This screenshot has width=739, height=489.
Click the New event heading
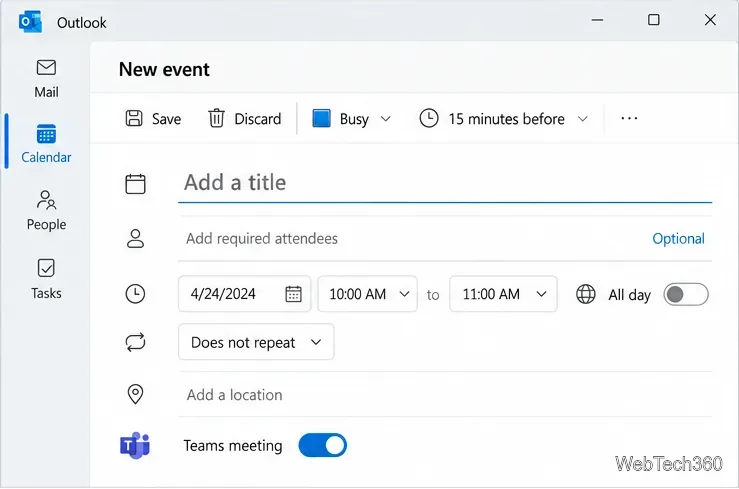click(164, 69)
